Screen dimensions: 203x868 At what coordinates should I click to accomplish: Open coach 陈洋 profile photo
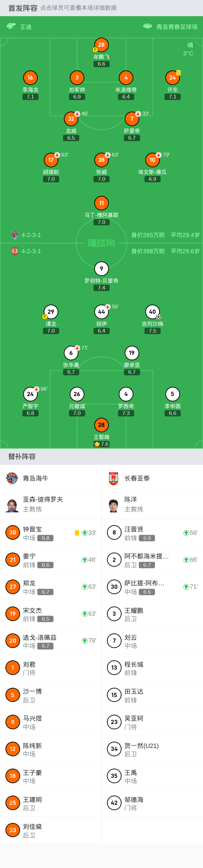point(114,505)
